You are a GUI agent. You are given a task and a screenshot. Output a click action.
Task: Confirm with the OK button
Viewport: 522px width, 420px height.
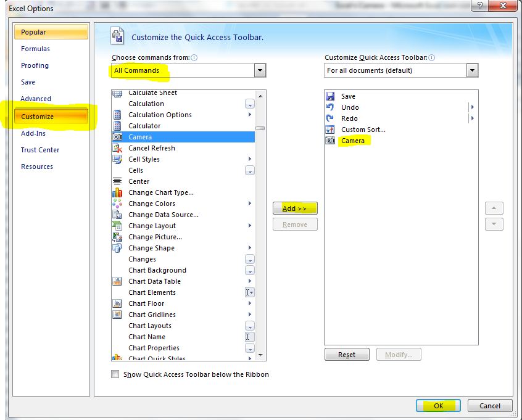(x=438, y=406)
